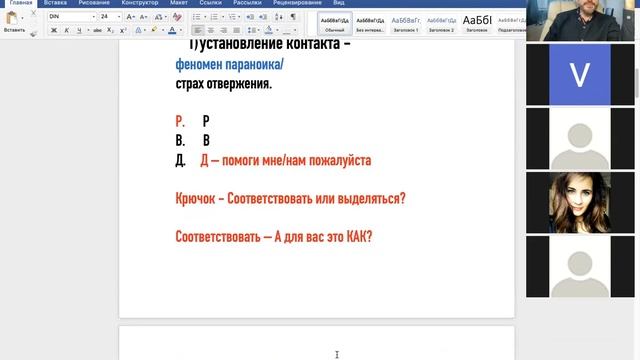Image resolution: width=640 pixels, height=360 pixels.
Task: Click the Change Case Aa icon
Action: click(159, 17)
